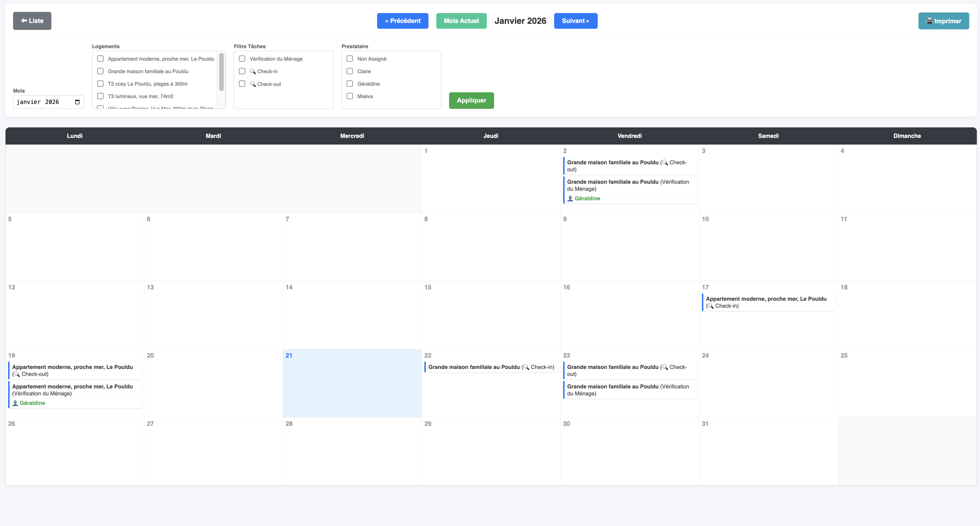Tick the Non Assigné prestataire checkbox
The height and width of the screenshot is (526, 980).
click(x=350, y=59)
